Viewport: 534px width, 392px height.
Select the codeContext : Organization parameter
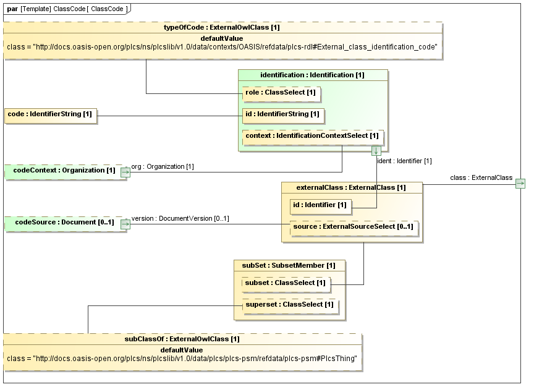click(x=61, y=171)
